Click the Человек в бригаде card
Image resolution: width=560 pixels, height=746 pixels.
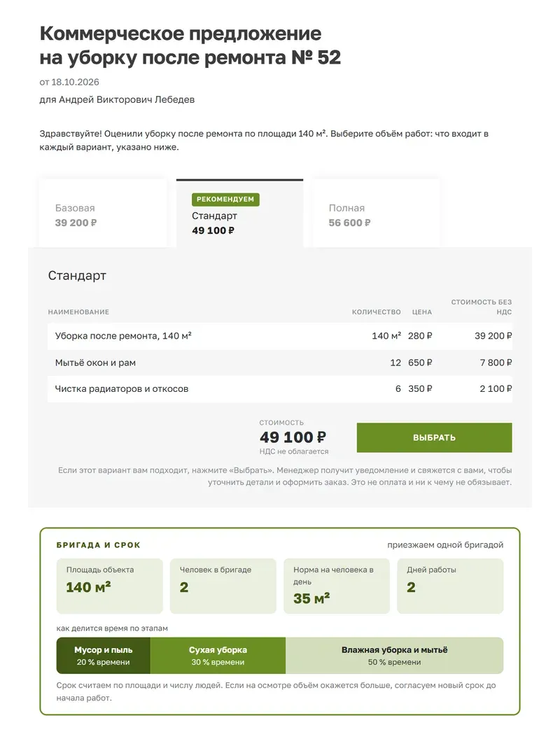223,586
